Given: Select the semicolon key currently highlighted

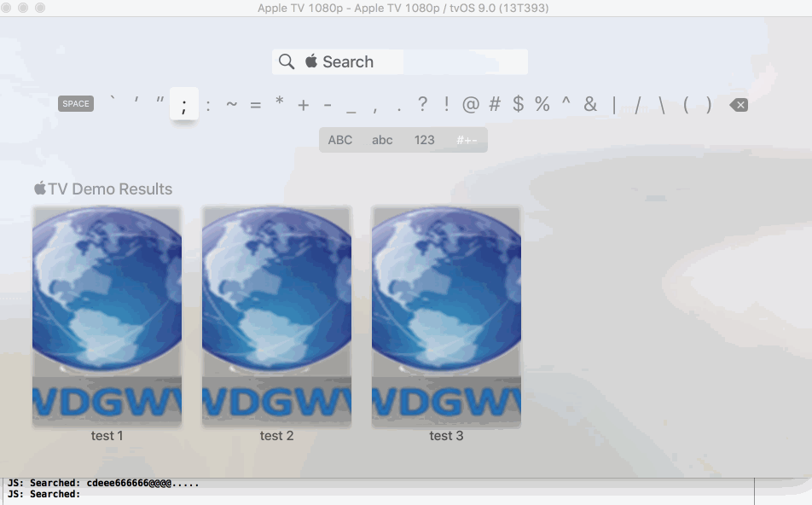Looking at the screenshot, I should pyautogui.click(x=184, y=104).
